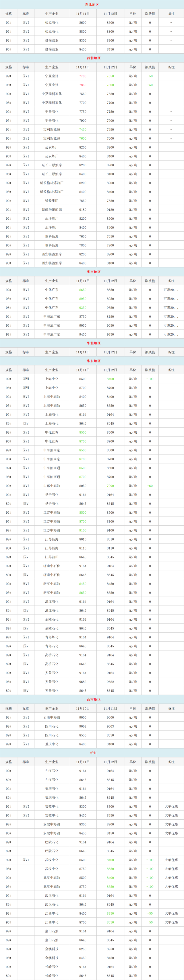
Task: Click 大单优惠 remark in 安徽中化 95# row
Action: click(x=171, y=815)
